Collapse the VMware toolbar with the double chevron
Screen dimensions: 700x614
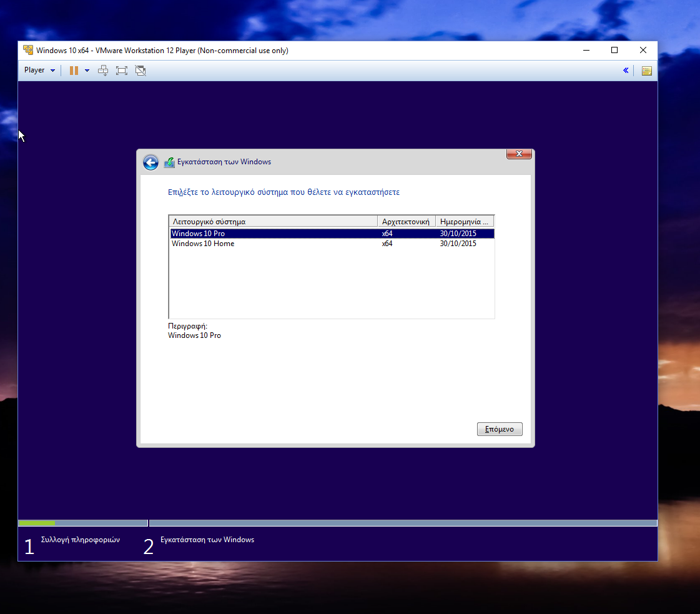(x=626, y=70)
